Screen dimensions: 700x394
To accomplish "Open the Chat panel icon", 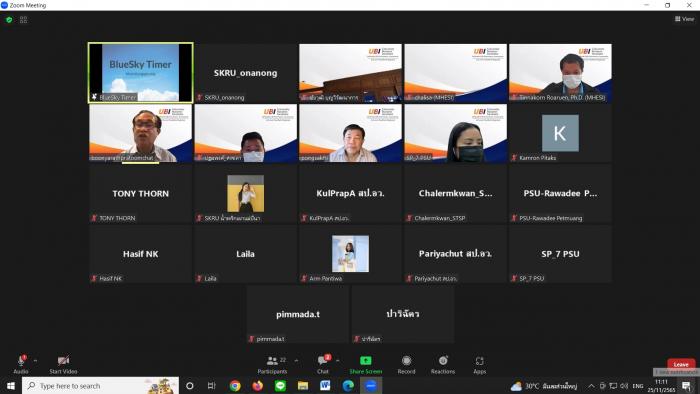I will (322, 361).
